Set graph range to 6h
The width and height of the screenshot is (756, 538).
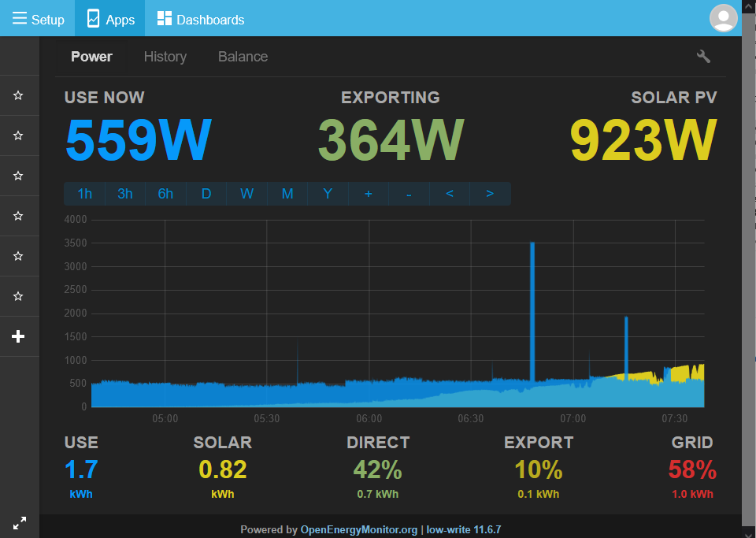(x=165, y=194)
